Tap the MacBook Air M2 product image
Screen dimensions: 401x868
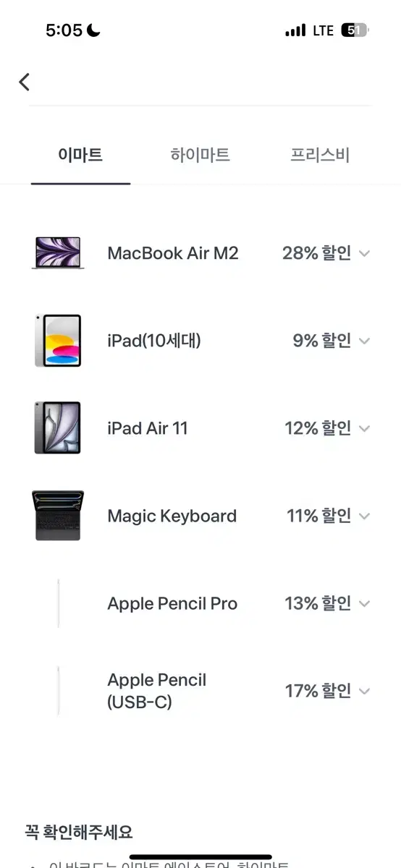[x=58, y=253]
